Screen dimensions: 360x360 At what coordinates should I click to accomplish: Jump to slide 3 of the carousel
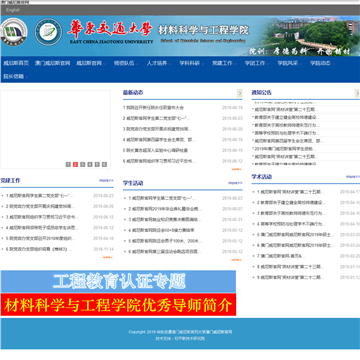(83, 164)
